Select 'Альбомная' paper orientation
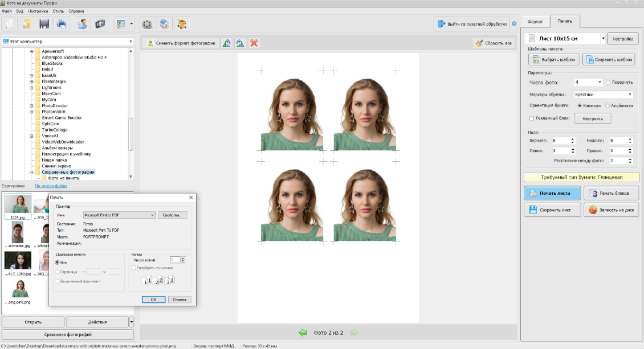This screenshot has width=644, height=349. pyautogui.click(x=608, y=106)
